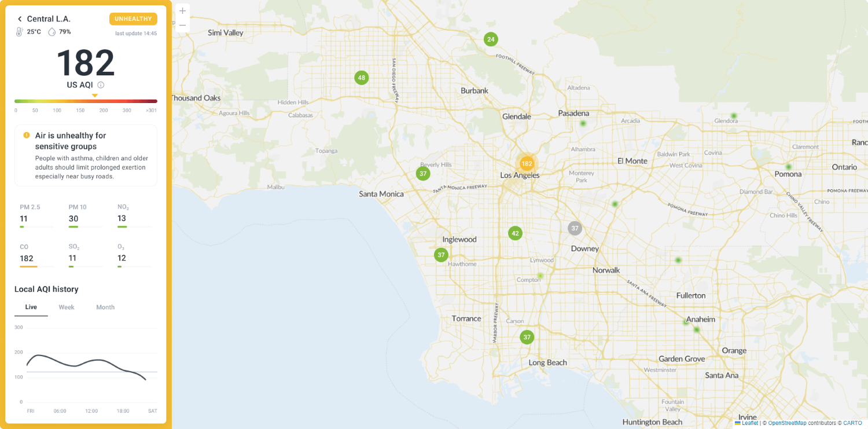This screenshot has height=429, width=868.
Task: Select the 37 marker near Long Beach
Action: [x=527, y=337]
